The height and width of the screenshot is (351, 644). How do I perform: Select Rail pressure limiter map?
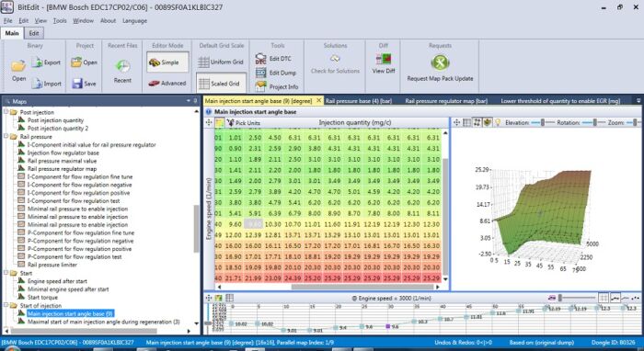tap(52, 265)
